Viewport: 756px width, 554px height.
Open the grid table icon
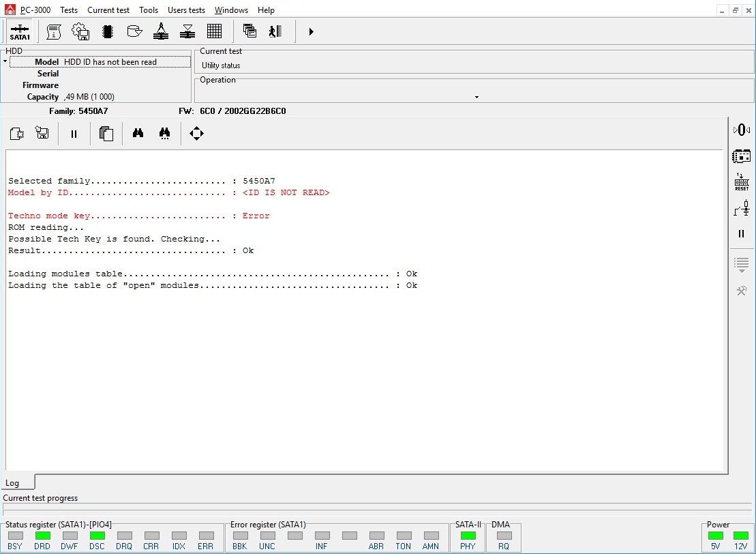pyautogui.click(x=214, y=32)
